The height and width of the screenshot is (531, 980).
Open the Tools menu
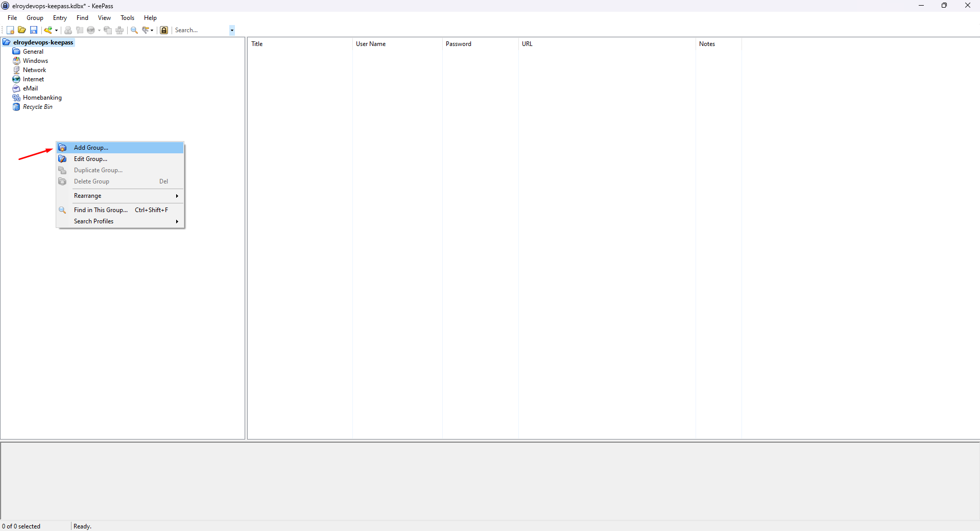pyautogui.click(x=127, y=18)
